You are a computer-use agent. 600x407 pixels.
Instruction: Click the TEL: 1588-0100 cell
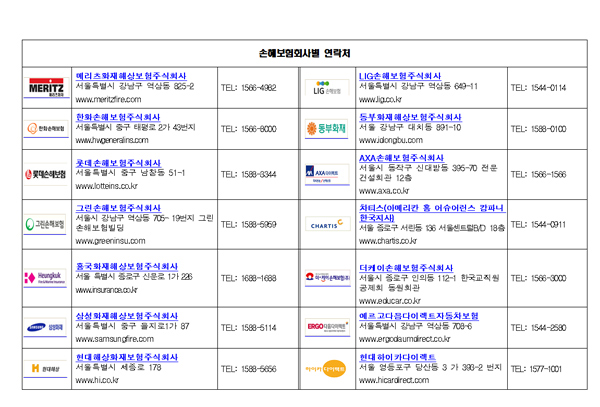point(547,129)
